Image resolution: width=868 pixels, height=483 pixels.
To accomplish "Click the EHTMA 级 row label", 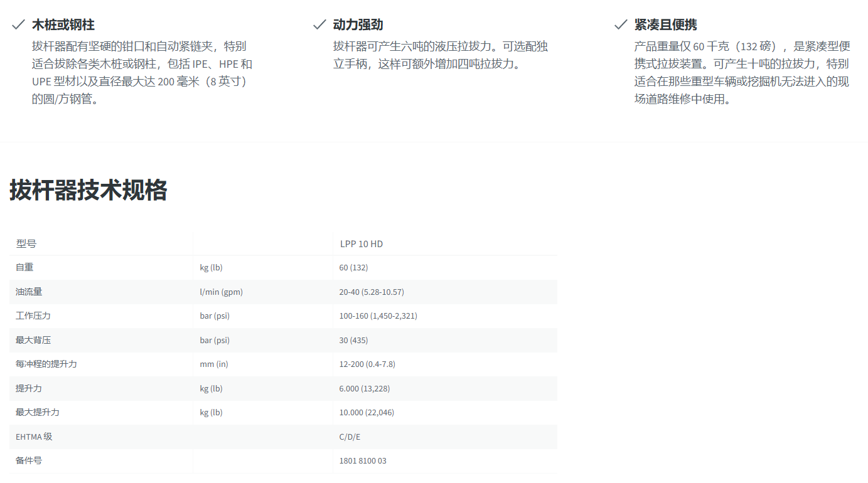I will tap(34, 437).
